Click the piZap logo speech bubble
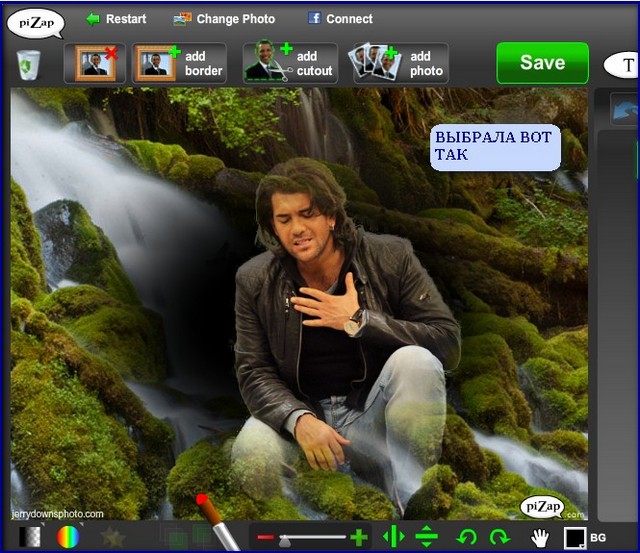The height and width of the screenshot is (553, 640). point(36,24)
